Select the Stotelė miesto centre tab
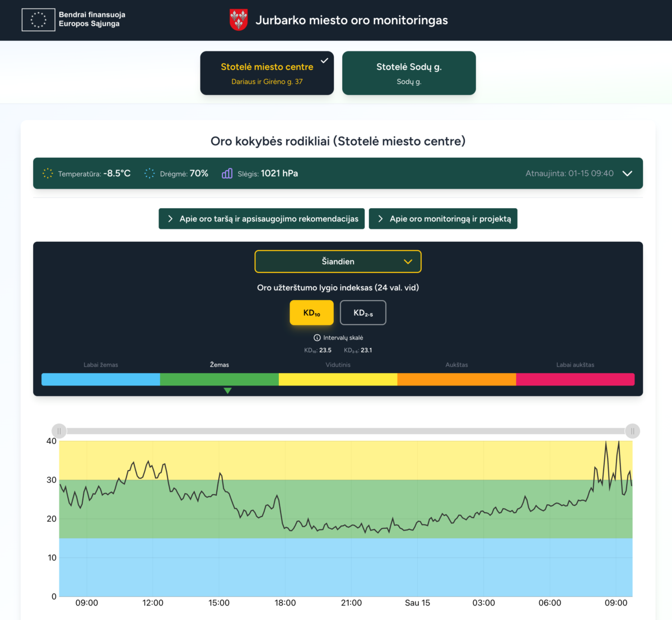 pyautogui.click(x=267, y=73)
